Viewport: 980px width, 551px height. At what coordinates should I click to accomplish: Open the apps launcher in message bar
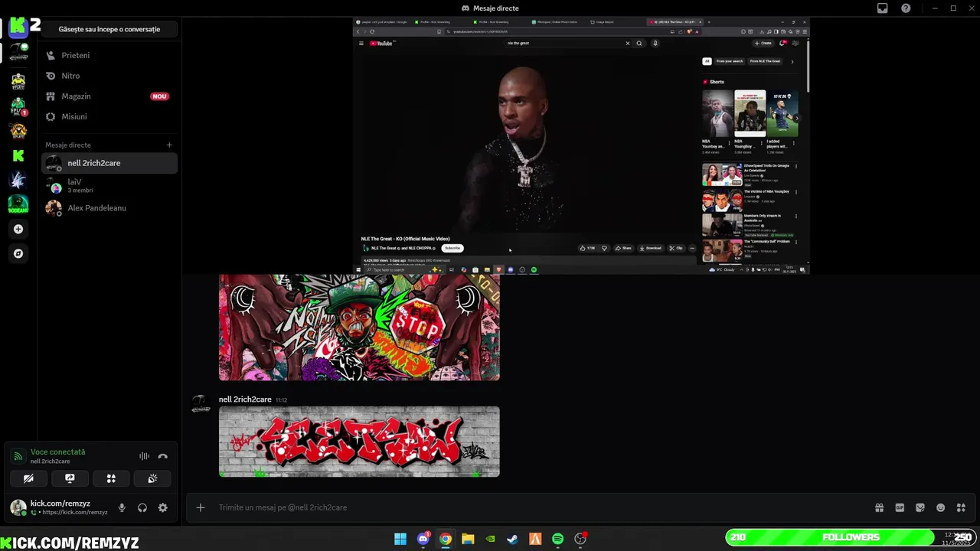961,507
